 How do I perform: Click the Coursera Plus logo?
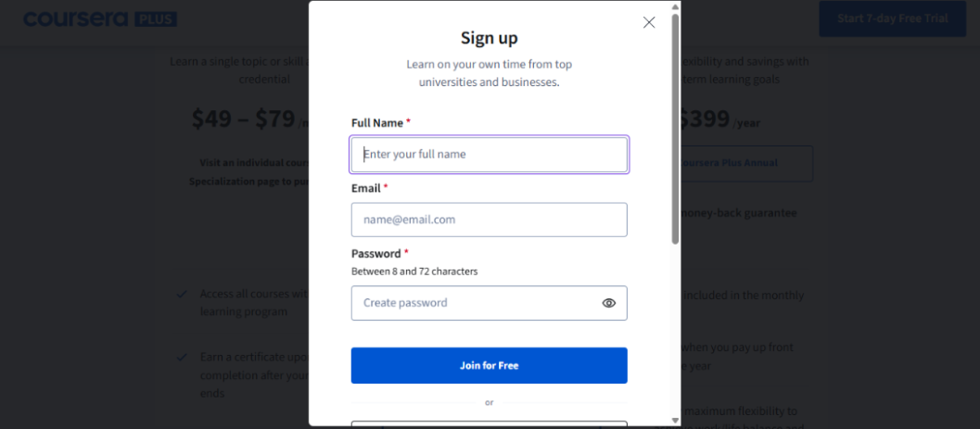coord(100,19)
